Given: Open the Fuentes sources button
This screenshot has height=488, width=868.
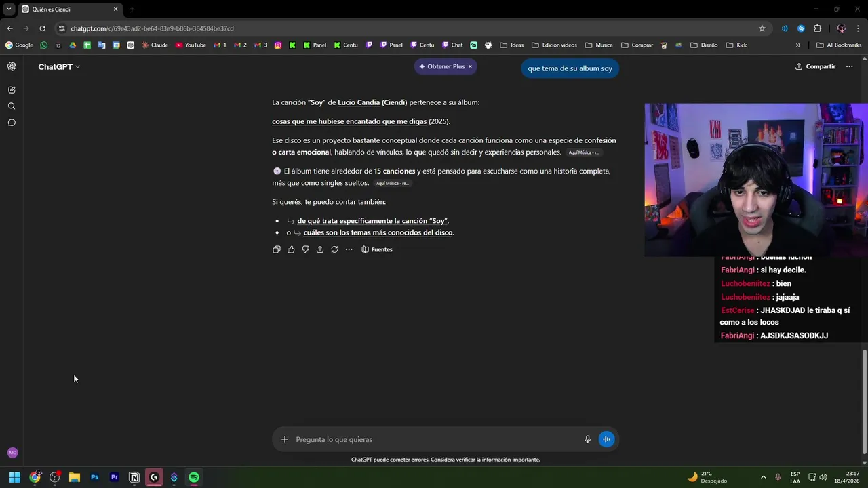Looking at the screenshot, I should click(377, 249).
